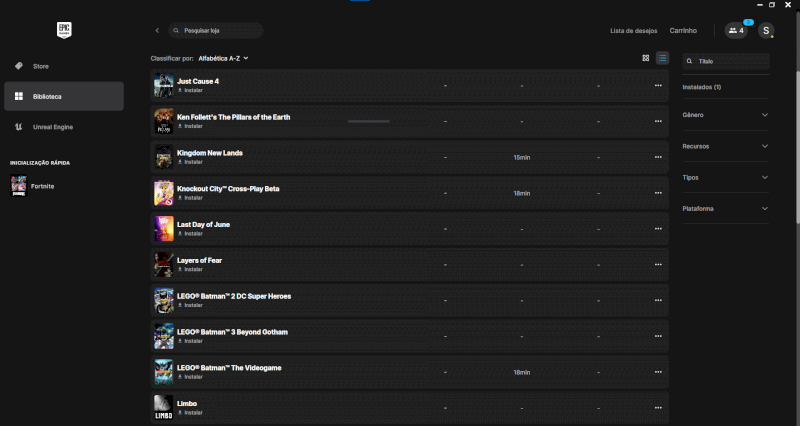Expand the Plataforma filter
800x426 pixels.
click(725, 208)
